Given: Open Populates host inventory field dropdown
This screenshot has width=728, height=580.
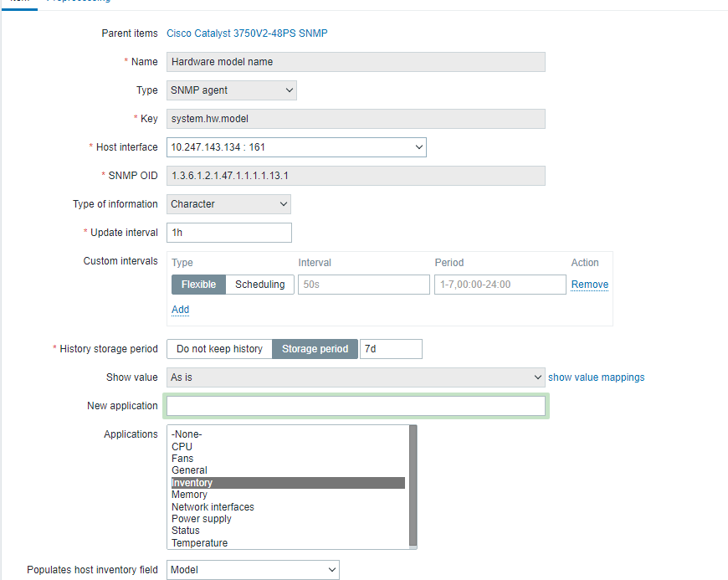Looking at the screenshot, I should click(253, 570).
